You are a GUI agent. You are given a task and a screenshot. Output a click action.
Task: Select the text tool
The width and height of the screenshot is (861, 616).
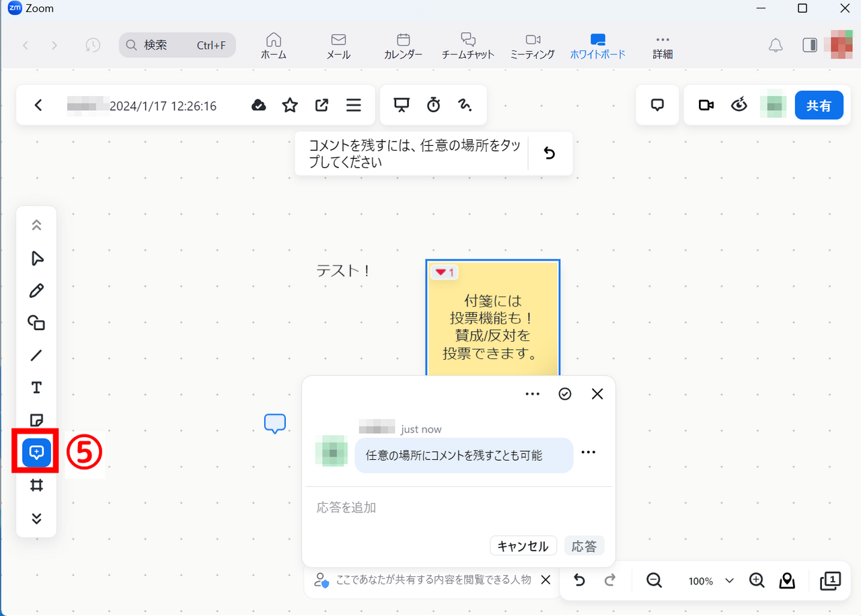point(36,387)
